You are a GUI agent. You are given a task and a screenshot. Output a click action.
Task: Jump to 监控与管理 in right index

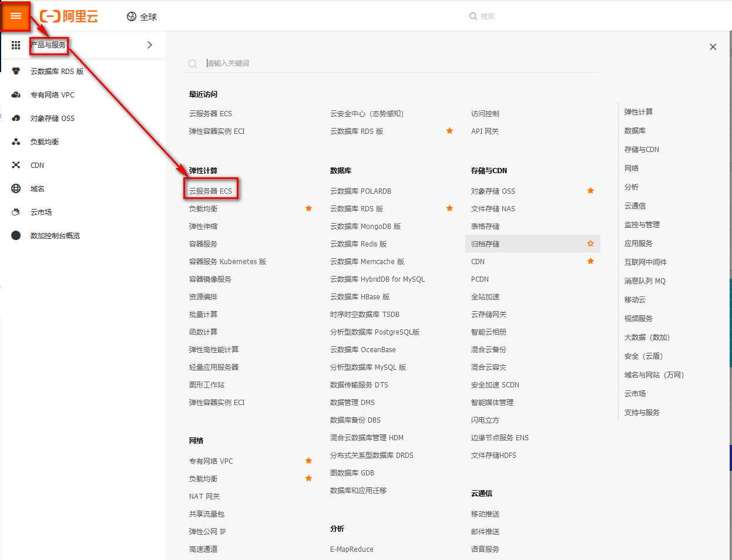[x=642, y=225]
